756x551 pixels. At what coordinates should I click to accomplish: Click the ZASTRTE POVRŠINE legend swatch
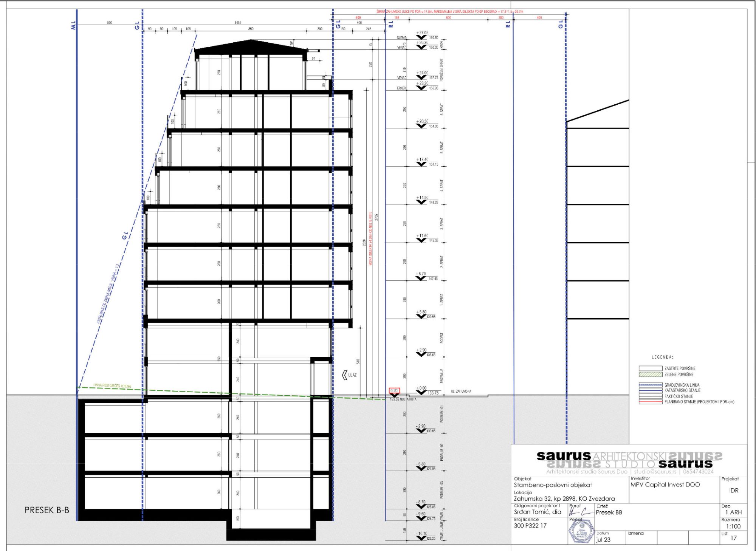click(650, 368)
